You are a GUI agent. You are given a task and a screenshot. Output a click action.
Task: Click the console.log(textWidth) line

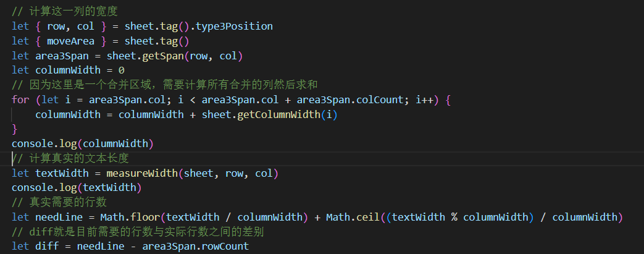coord(77,187)
